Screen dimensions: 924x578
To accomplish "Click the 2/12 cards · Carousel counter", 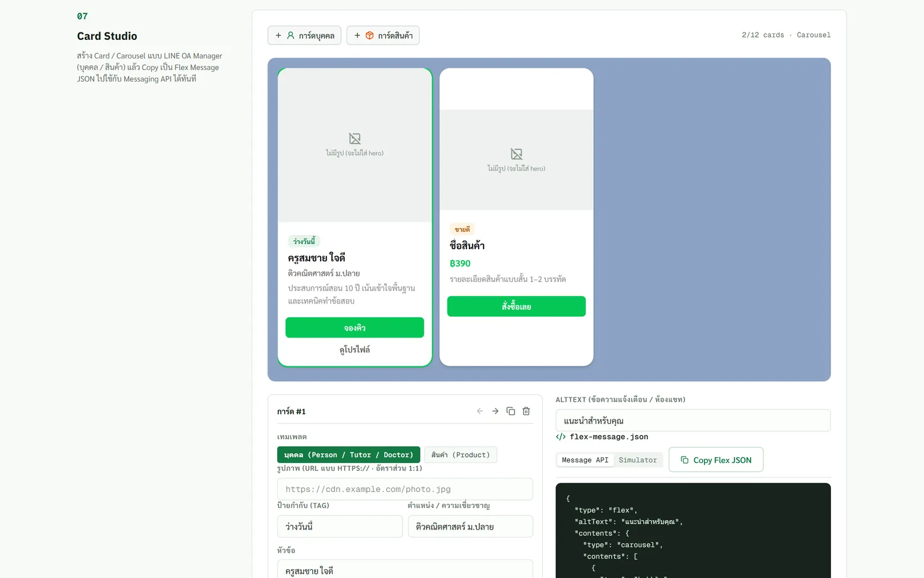I will [x=786, y=35].
